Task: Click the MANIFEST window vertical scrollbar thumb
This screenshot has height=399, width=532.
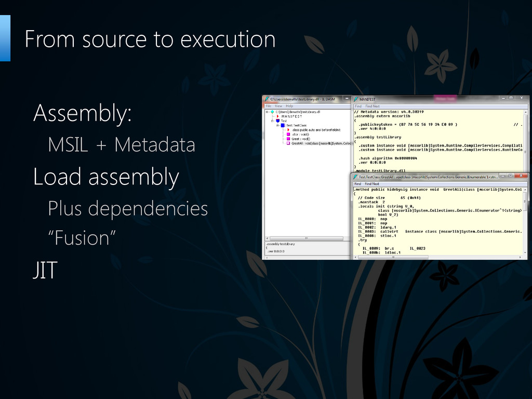Action: (x=526, y=142)
